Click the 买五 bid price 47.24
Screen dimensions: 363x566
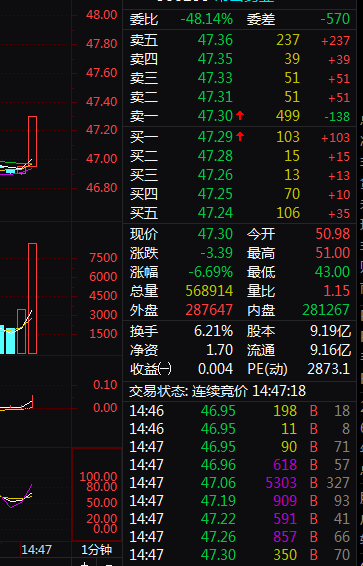tap(215, 213)
